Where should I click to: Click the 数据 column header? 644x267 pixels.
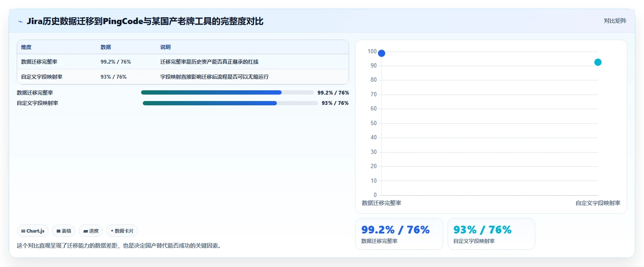[106, 47]
